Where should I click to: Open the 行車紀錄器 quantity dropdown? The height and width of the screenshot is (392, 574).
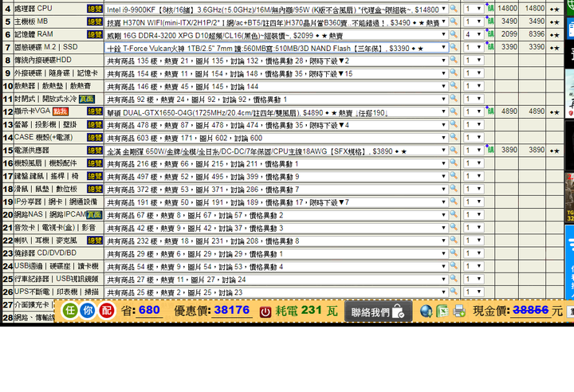[474, 280]
